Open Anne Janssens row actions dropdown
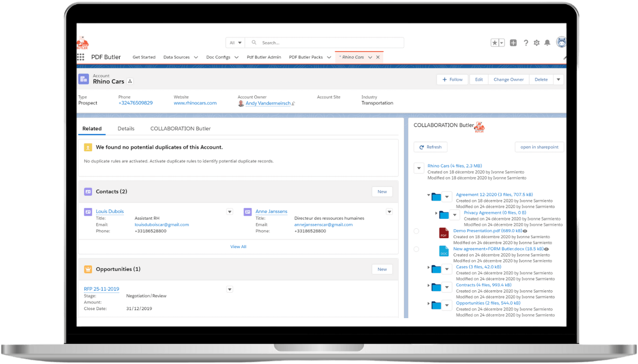 point(389,212)
